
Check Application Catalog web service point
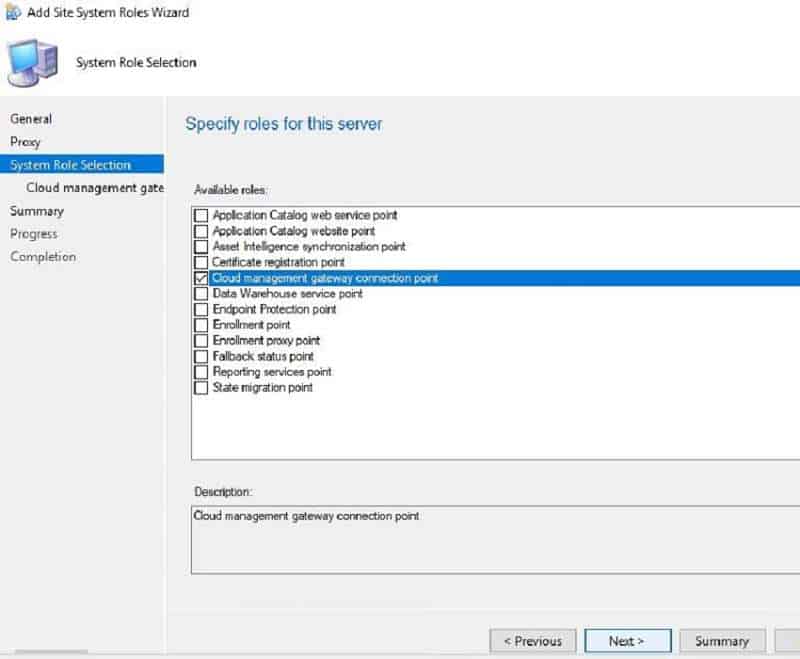[x=201, y=215]
